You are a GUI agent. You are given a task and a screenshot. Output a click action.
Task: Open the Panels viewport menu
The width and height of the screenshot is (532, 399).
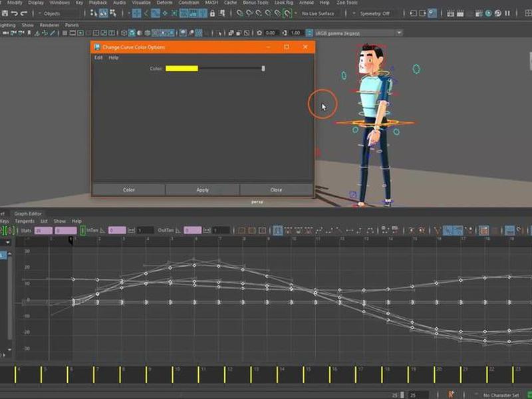pos(72,25)
